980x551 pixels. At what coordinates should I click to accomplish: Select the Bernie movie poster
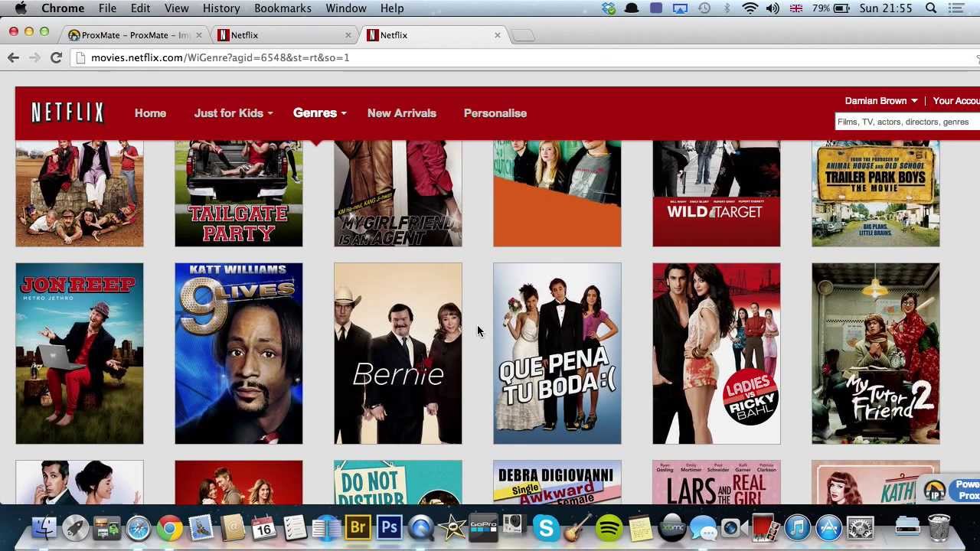pos(398,354)
